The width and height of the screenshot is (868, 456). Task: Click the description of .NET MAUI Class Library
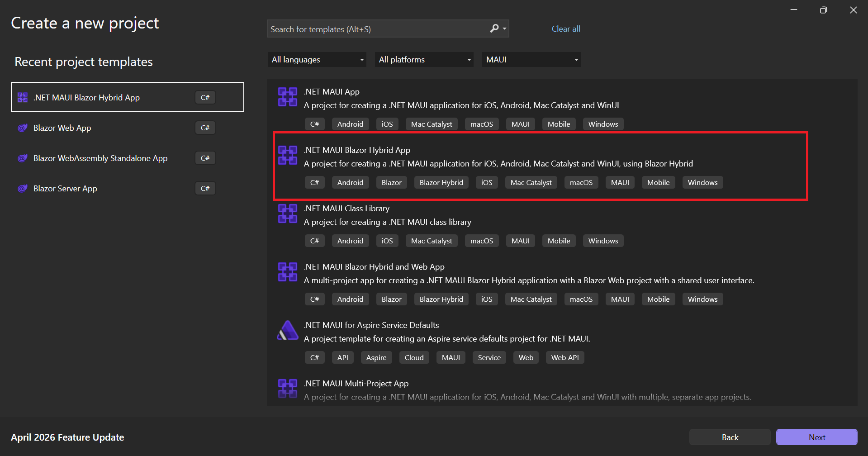tap(387, 222)
